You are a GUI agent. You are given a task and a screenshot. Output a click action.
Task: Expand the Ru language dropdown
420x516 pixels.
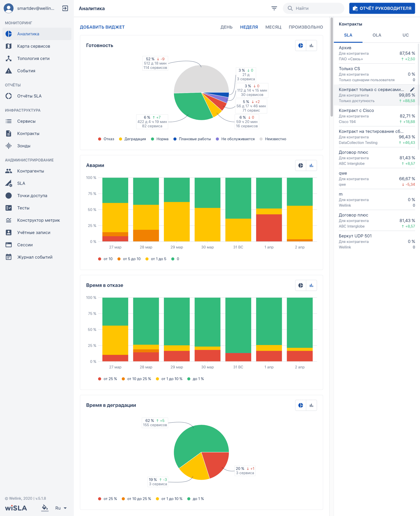click(x=61, y=508)
